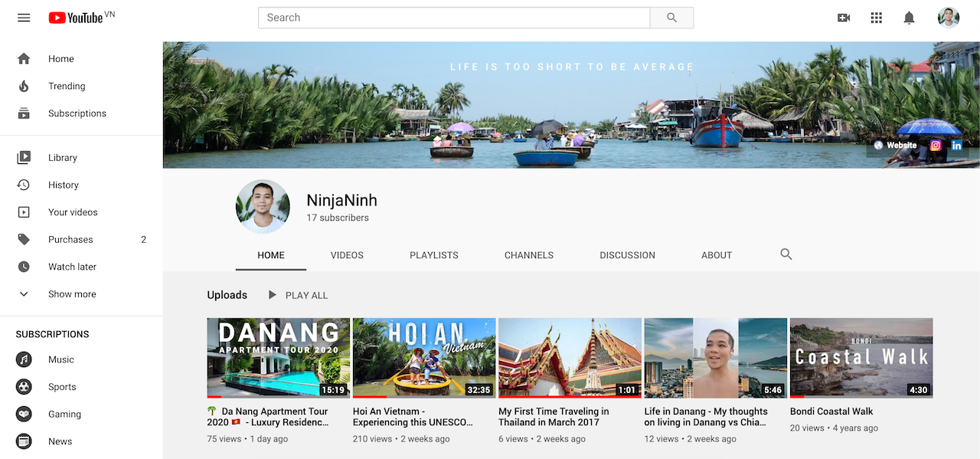Click the Watch later clock icon
980x459 pixels.
24,267
